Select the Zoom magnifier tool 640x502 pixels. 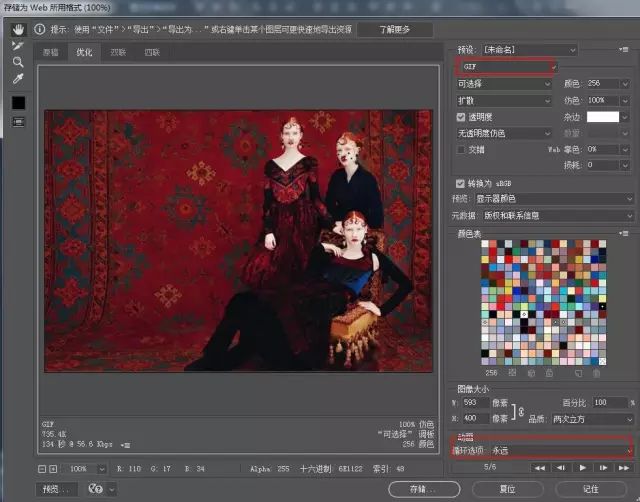point(18,61)
